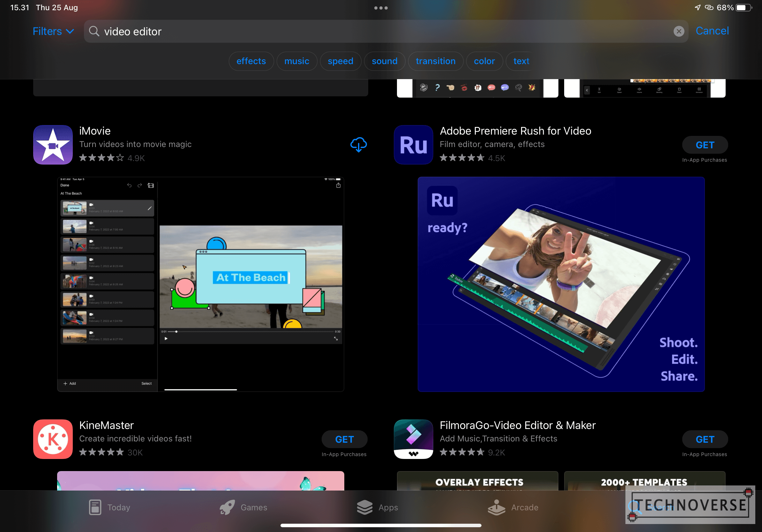Select the speed suggestion chip
This screenshot has height=532, width=762.
pyautogui.click(x=340, y=61)
